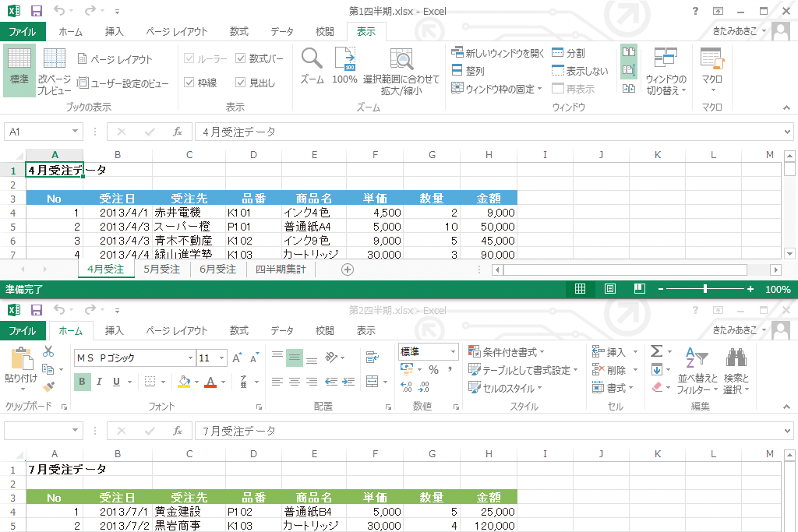Click Arrange All (整列)
The width and height of the screenshot is (798, 532).
(468, 71)
